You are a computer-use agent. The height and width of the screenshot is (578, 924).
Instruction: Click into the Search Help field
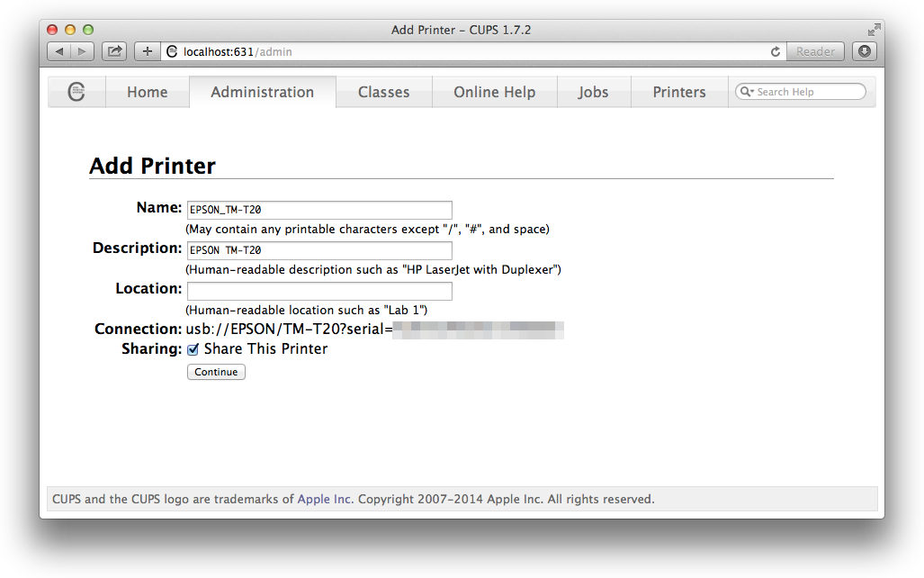(x=806, y=92)
